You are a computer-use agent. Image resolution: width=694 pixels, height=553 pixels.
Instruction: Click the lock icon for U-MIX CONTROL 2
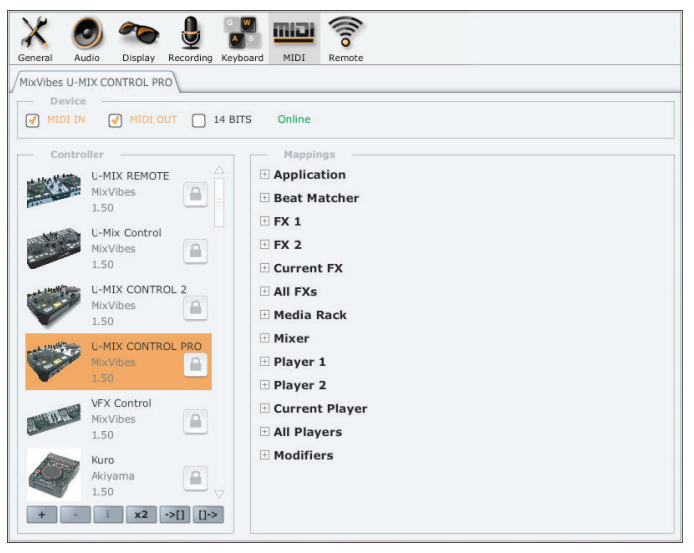pyautogui.click(x=196, y=308)
